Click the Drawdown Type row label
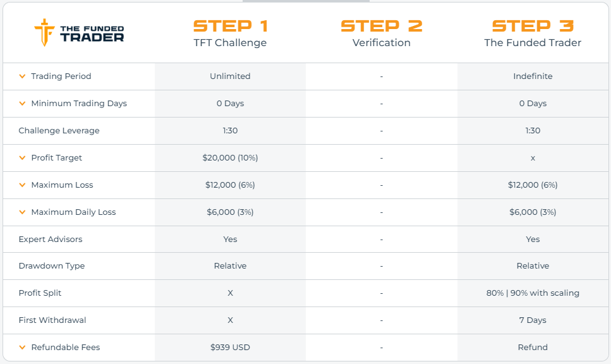The image size is (611, 364). click(51, 266)
